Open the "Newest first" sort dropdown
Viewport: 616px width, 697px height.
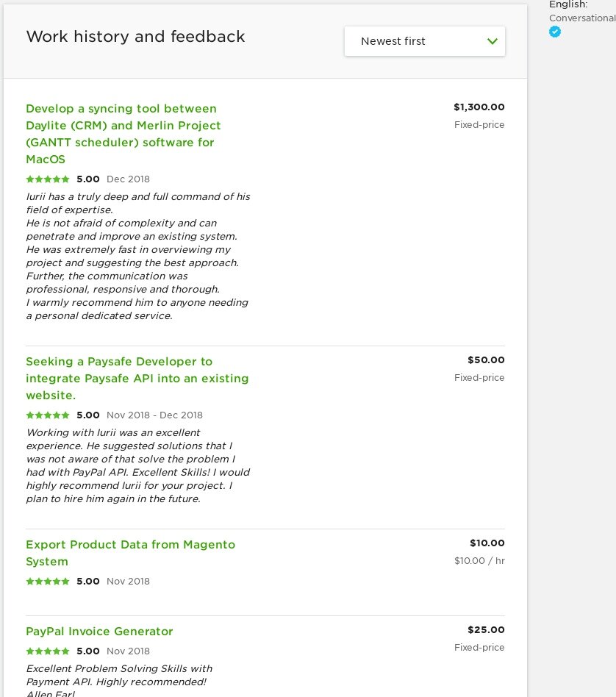click(424, 41)
